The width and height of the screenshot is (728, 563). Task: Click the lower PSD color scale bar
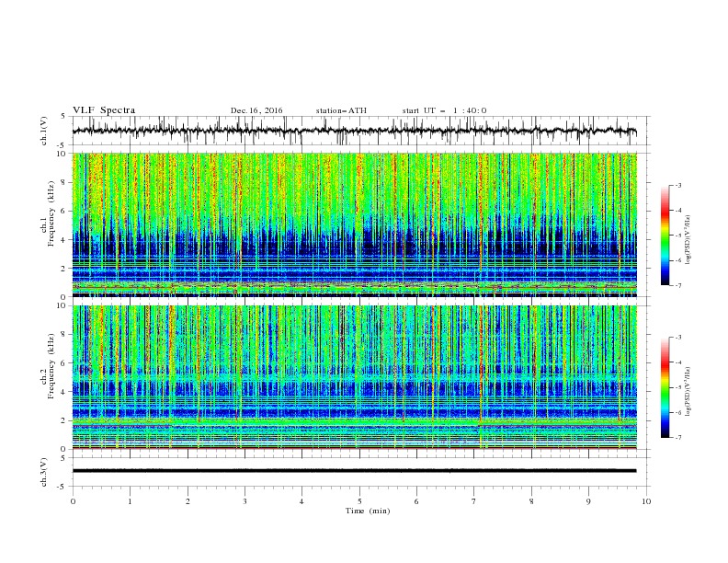665,387
